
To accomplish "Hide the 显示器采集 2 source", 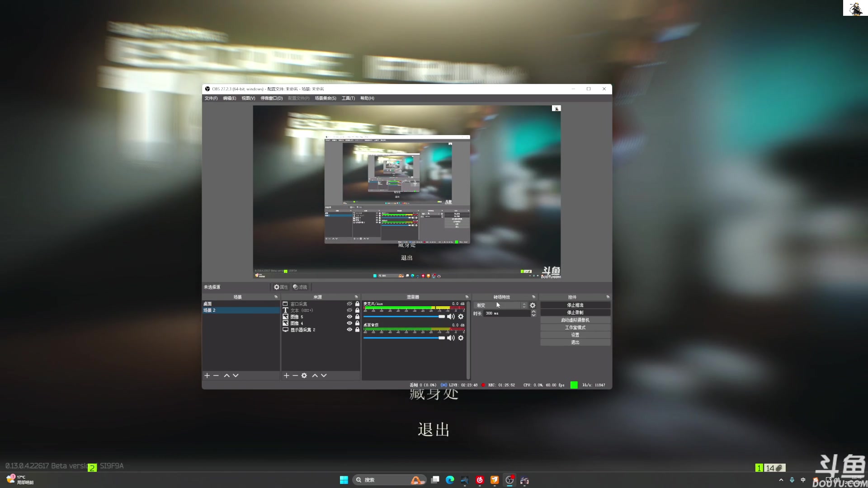I will (x=349, y=330).
